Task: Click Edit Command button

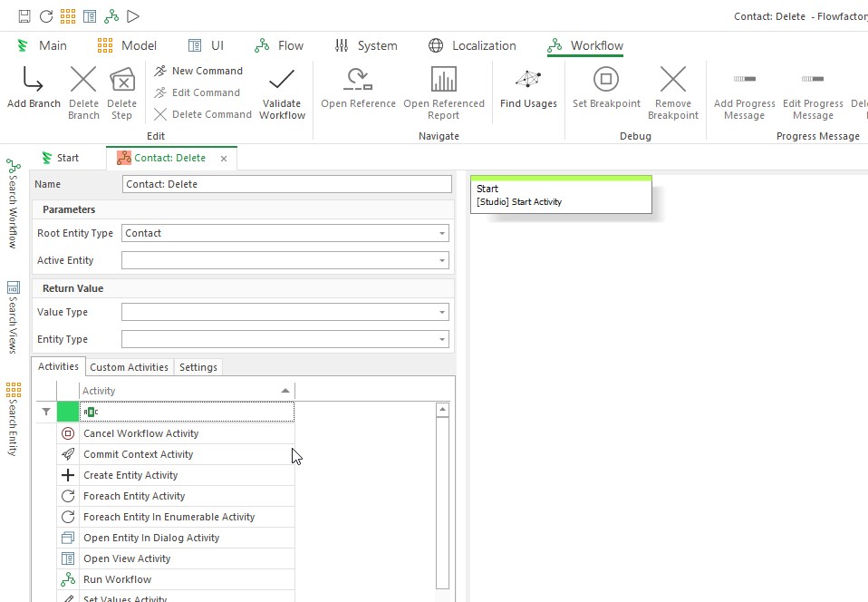Action: tap(198, 92)
